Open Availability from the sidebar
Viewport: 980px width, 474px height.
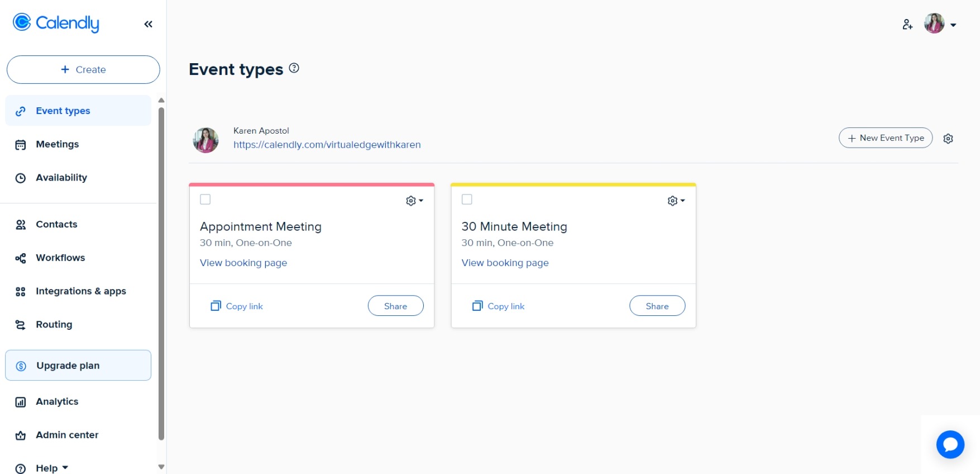(x=61, y=178)
